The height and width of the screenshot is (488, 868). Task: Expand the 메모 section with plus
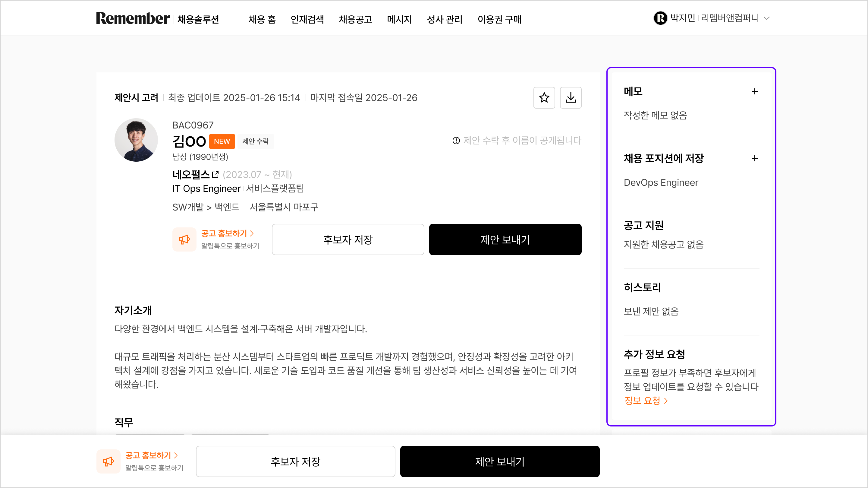(754, 91)
